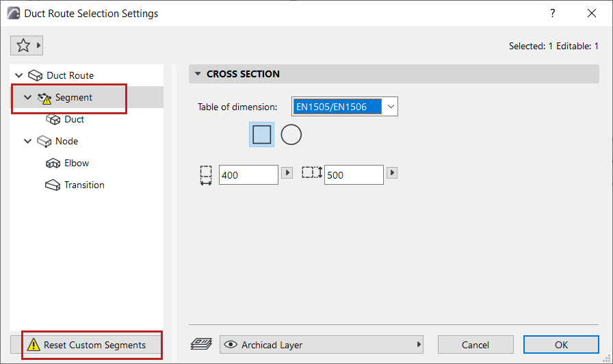Select the rectangular cross section shape
This screenshot has width=613, height=364.
[x=261, y=135]
